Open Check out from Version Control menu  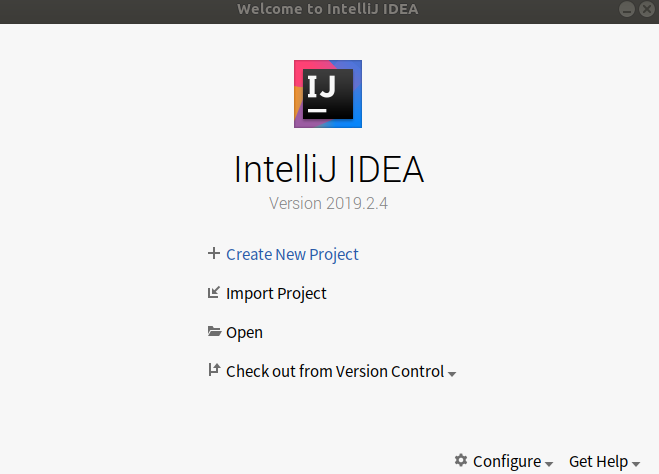point(335,371)
